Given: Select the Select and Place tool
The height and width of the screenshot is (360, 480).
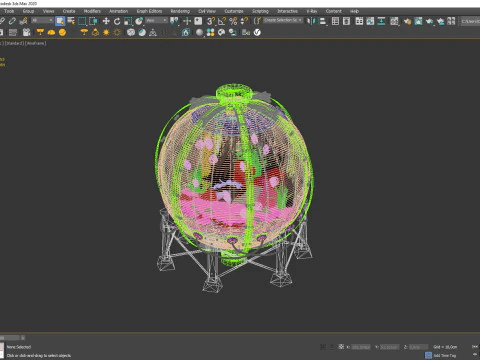Looking at the screenshot, I should (139, 21).
